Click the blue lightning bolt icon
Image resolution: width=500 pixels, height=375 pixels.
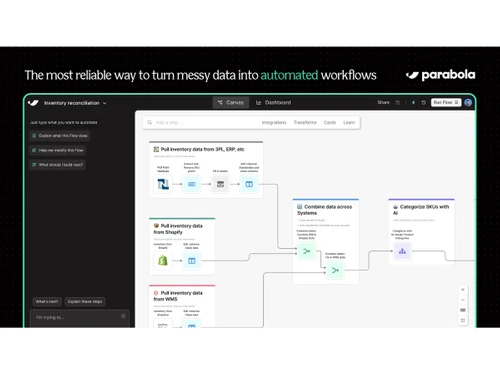tap(413, 102)
